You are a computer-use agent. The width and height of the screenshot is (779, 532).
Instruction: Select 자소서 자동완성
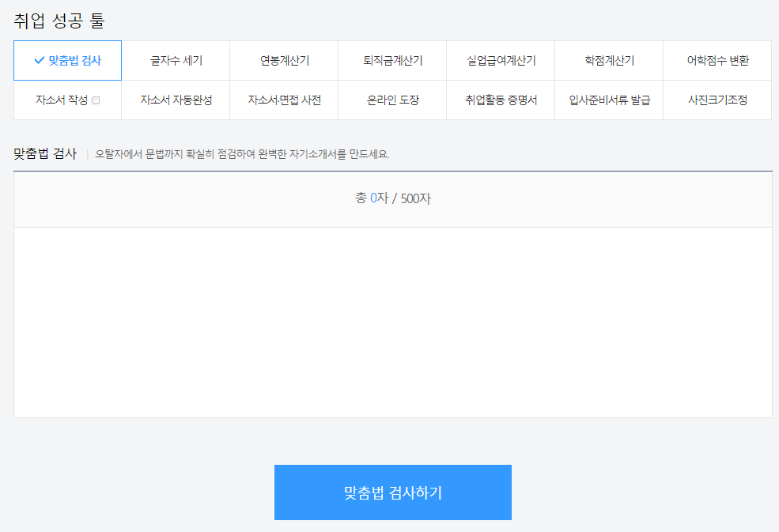(176, 100)
